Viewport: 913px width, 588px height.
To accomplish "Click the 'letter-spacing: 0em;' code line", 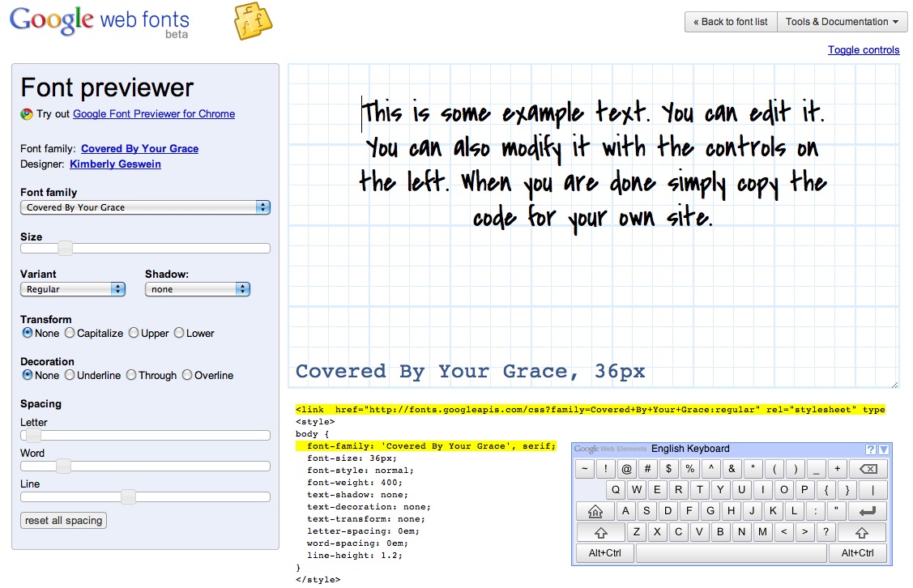I will coord(363,531).
